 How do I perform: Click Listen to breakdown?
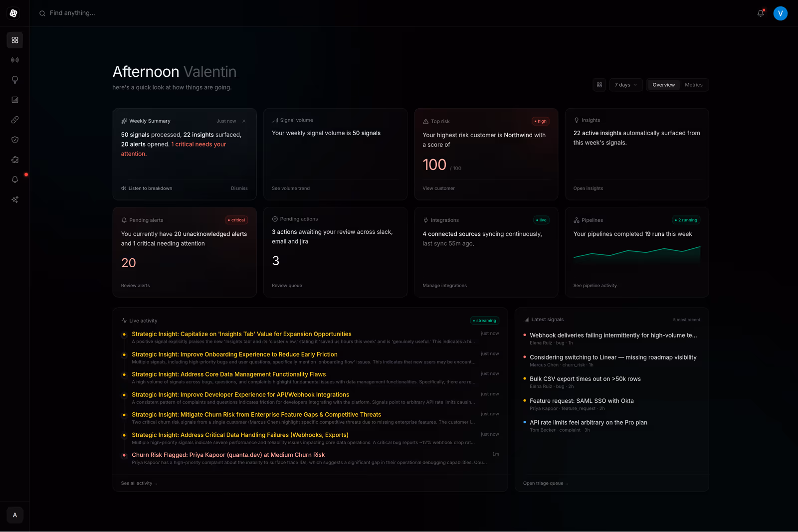click(147, 188)
